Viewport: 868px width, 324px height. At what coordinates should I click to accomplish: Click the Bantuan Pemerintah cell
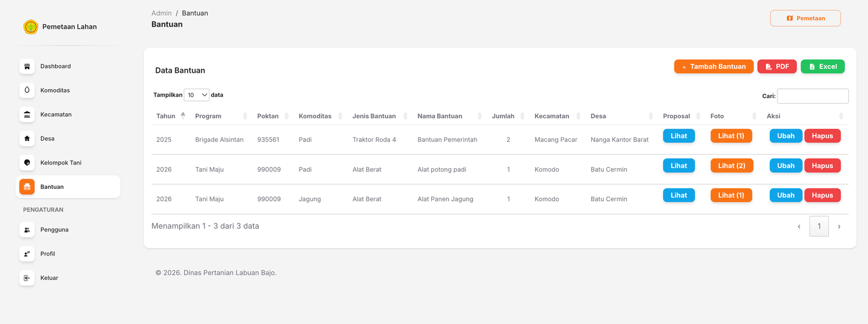pyautogui.click(x=448, y=139)
